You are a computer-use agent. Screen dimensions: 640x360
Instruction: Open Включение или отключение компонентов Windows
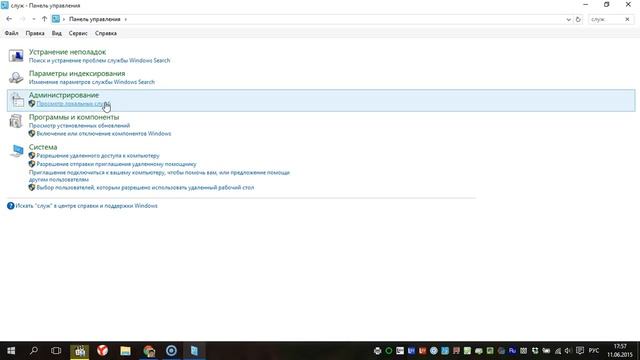pos(104,133)
